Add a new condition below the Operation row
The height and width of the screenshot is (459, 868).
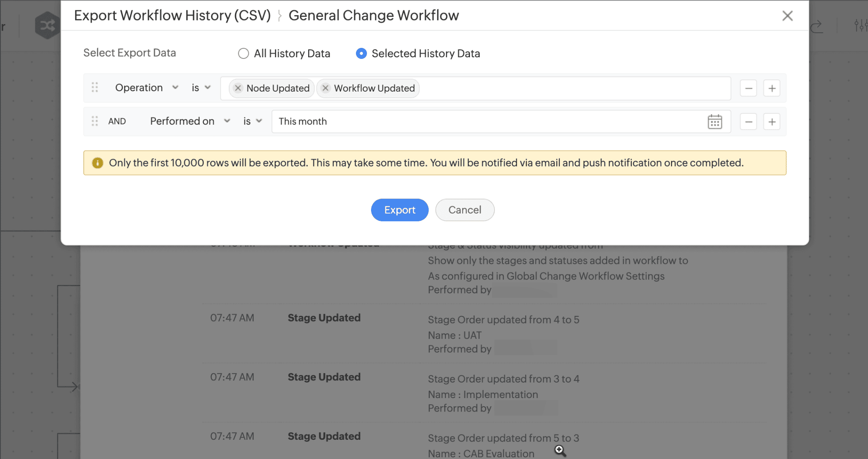pyautogui.click(x=772, y=88)
